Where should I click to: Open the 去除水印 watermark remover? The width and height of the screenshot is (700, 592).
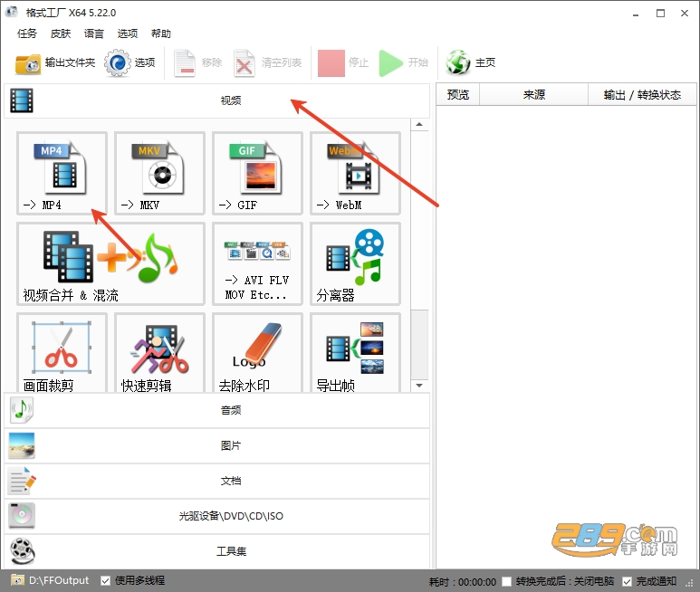click(x=257, y=352)
